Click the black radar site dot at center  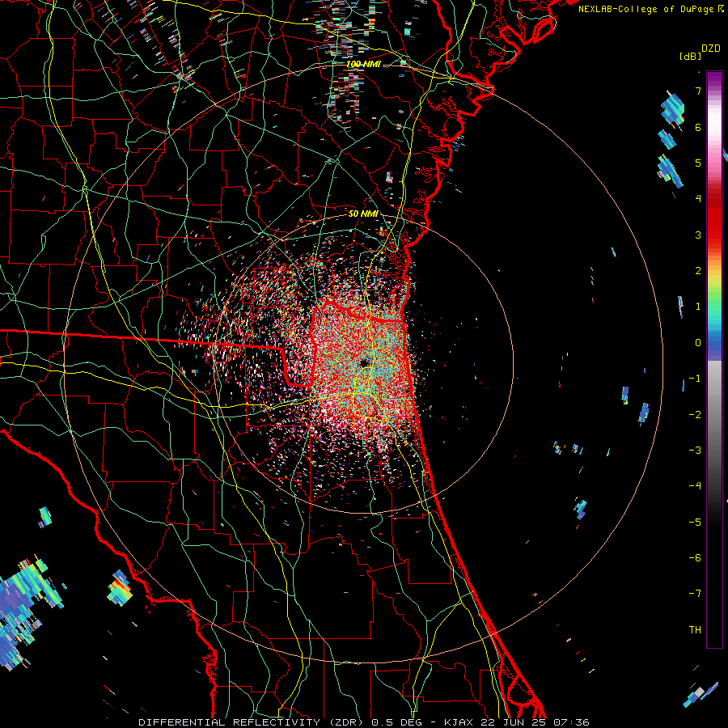[364, 363]
